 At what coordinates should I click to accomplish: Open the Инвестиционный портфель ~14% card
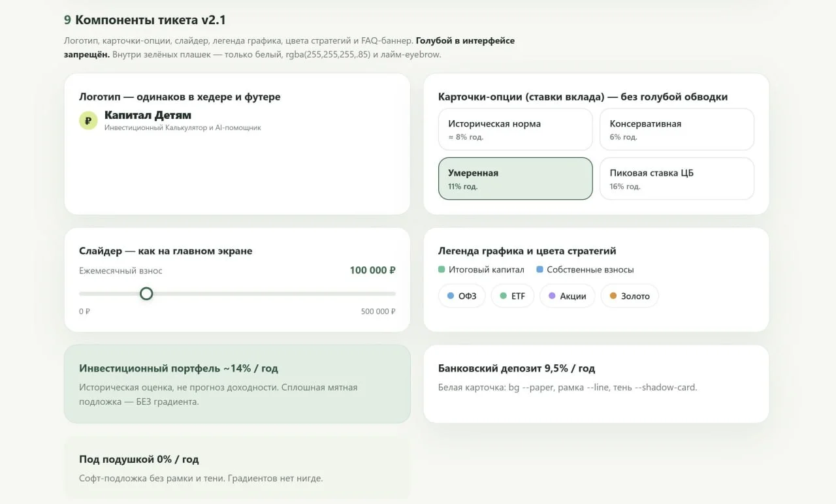(237, 384)
